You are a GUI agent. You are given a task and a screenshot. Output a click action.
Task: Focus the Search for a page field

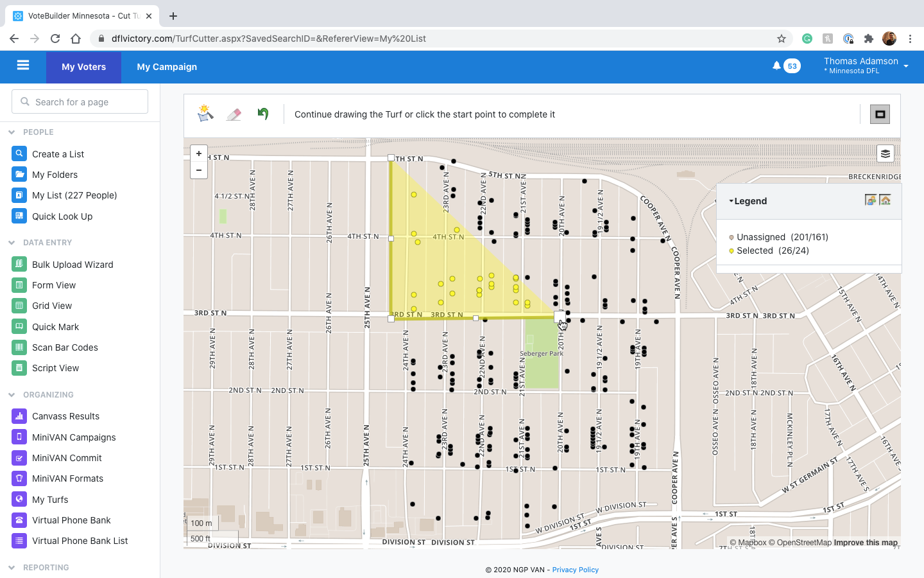pos(80,102)
